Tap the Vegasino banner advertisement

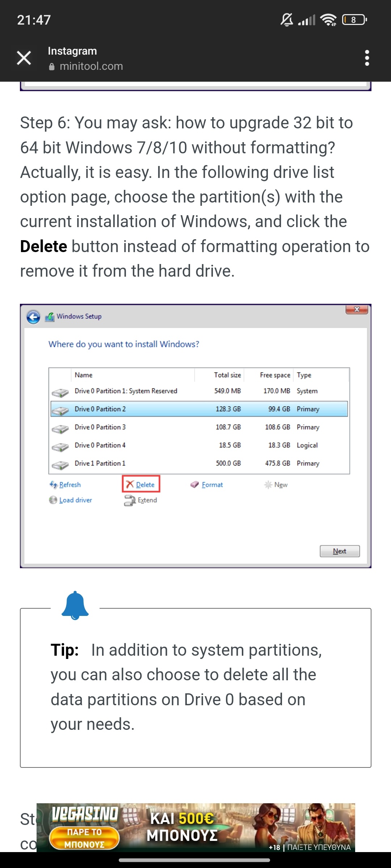196,827
